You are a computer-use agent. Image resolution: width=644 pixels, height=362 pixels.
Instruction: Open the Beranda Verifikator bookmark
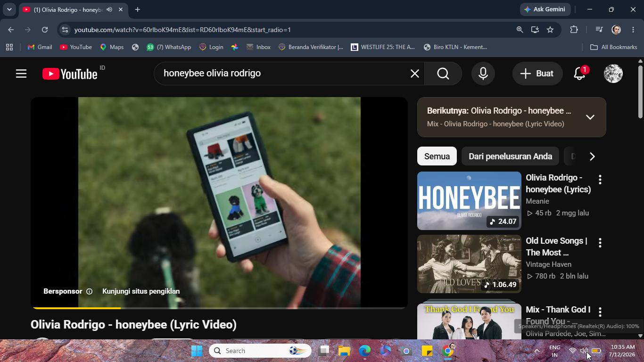click(x=311, y=47)
